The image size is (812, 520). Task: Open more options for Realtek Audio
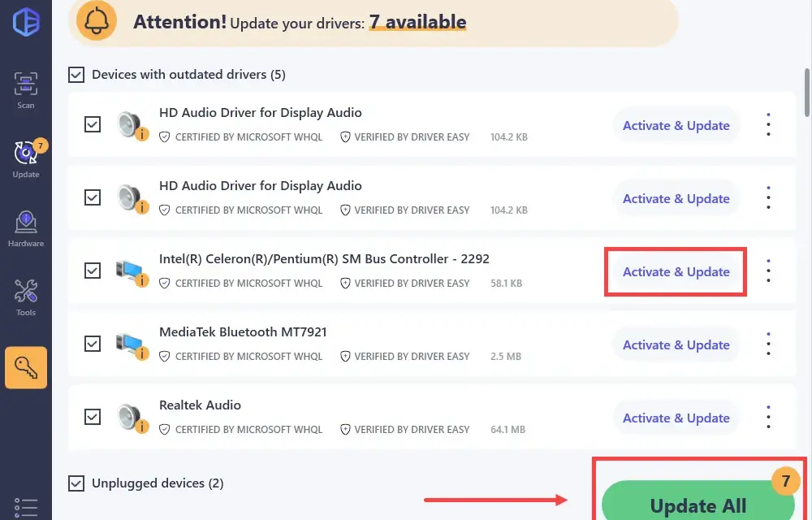[x=768, y=418]
